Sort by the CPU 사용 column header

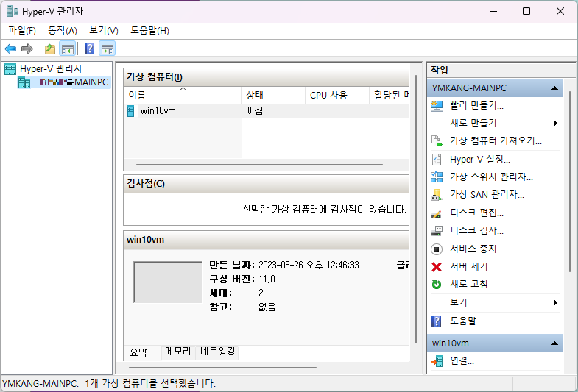pos(337,96)
